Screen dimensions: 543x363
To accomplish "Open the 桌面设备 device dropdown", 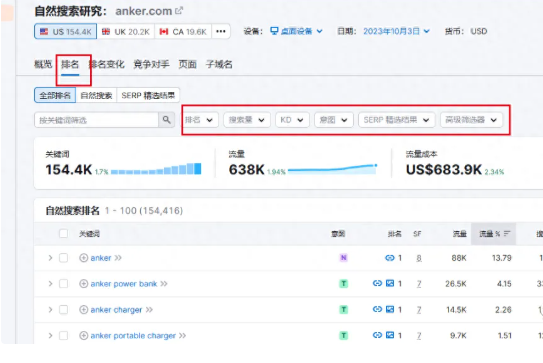I will tap(296, 32).
